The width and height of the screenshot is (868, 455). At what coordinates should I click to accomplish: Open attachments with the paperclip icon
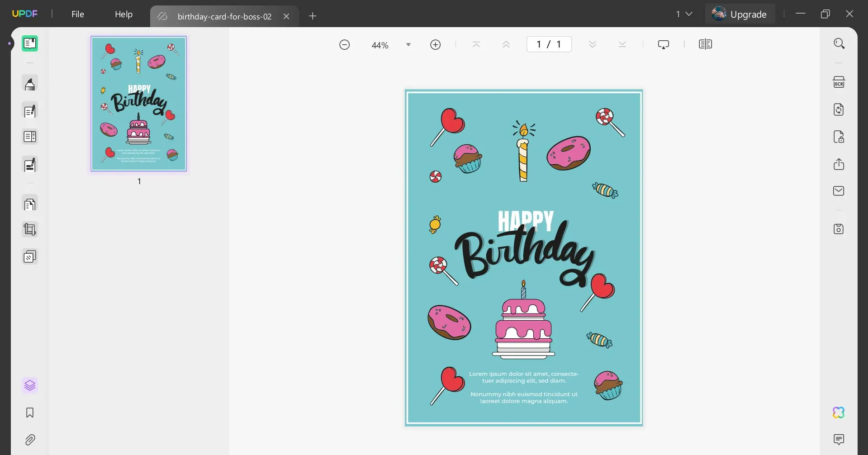click(30, 440)
